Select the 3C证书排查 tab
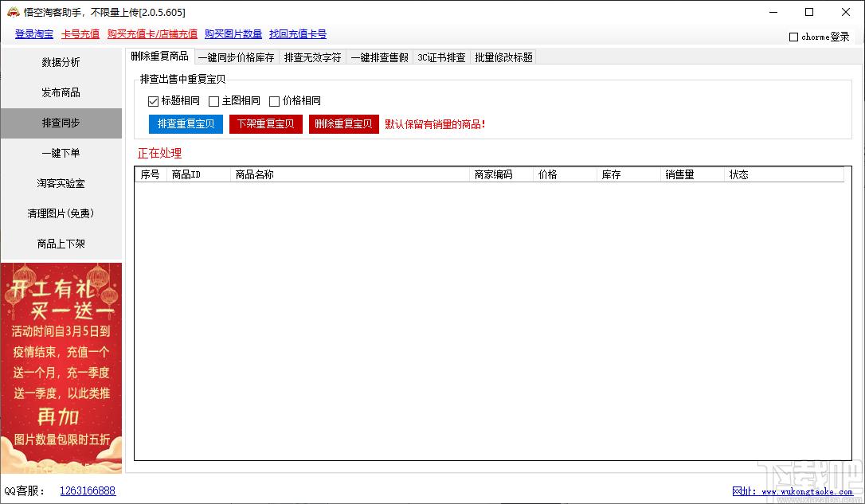Viewport: 865px width, 504px height. tap(441, 57)
